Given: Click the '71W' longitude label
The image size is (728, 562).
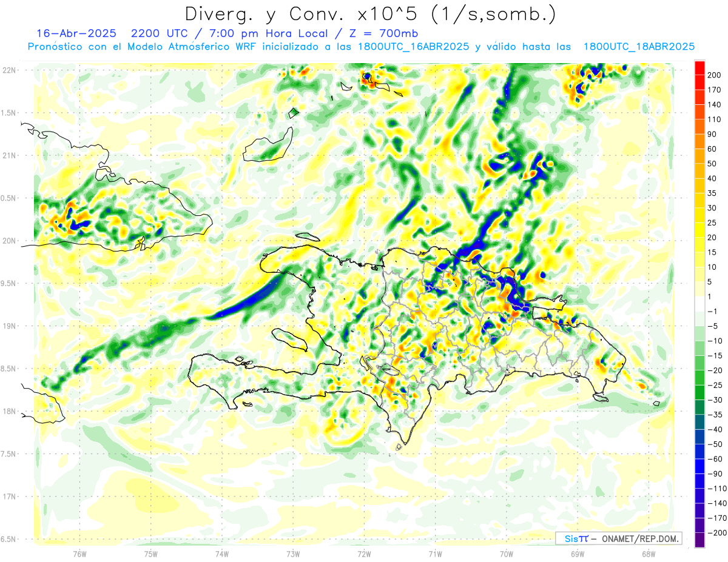Looking at the screenshot, I should coord(435,554).
